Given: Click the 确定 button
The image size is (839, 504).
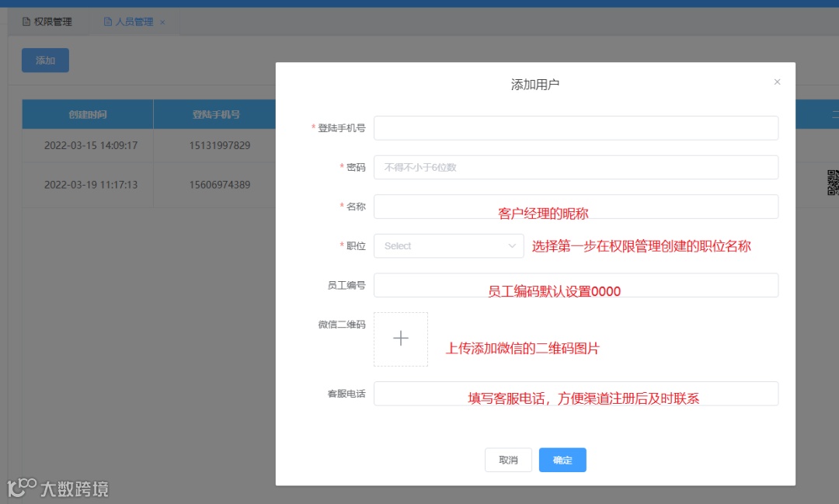Looking at the screenshot, I should tap(562, 460).
